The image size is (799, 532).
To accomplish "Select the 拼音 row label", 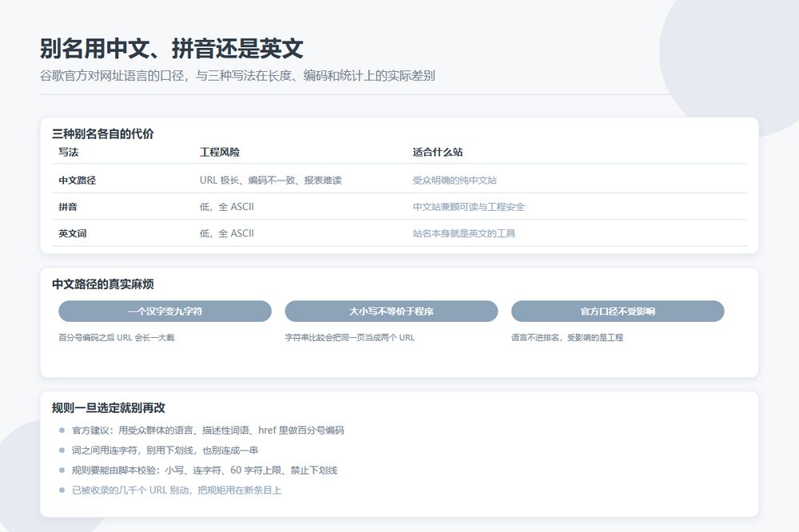I will pos(68,206).
